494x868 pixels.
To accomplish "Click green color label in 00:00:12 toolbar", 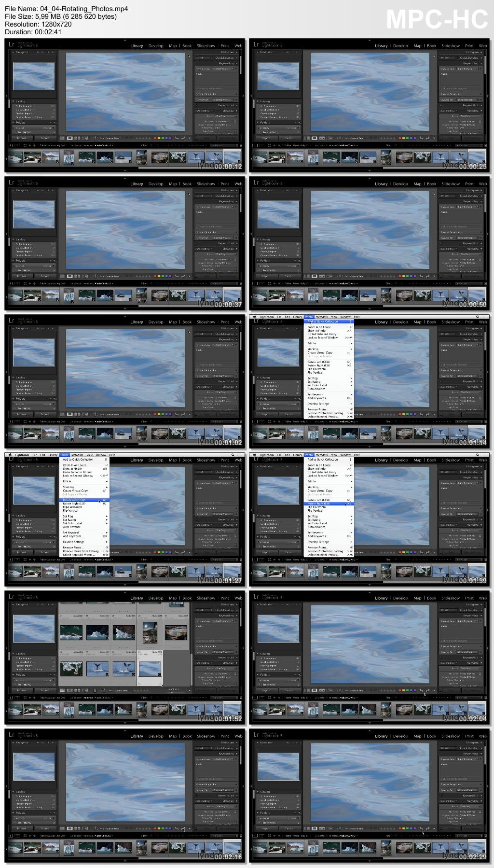I will coord(163,138).
